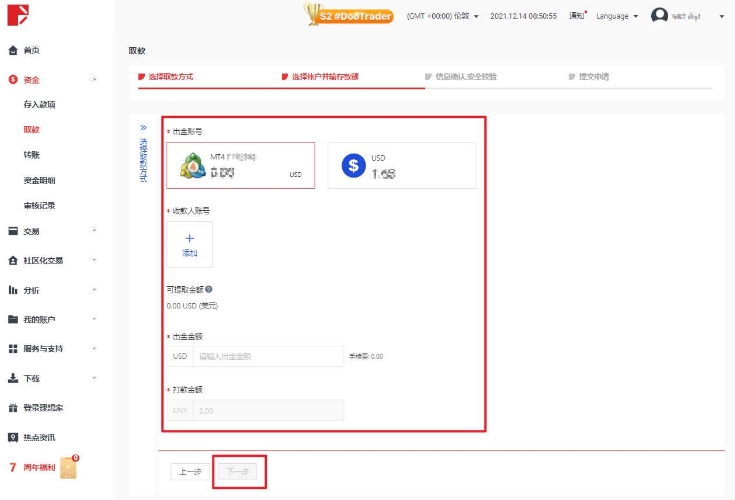Open the GMT timezone dropdown
Viewport: 735px width, 500px height.
click(443, 16)
